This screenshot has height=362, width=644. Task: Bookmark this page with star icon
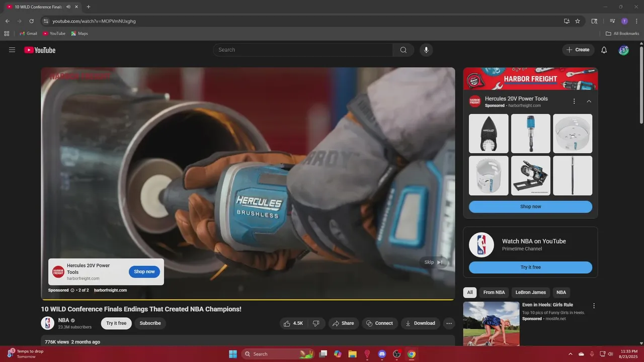click(578, 21)
